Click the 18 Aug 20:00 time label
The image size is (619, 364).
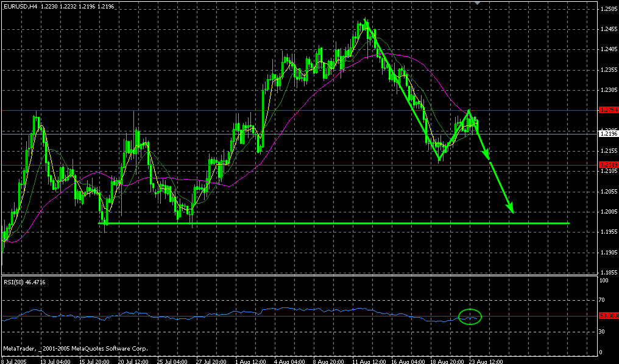pos(445,361)
